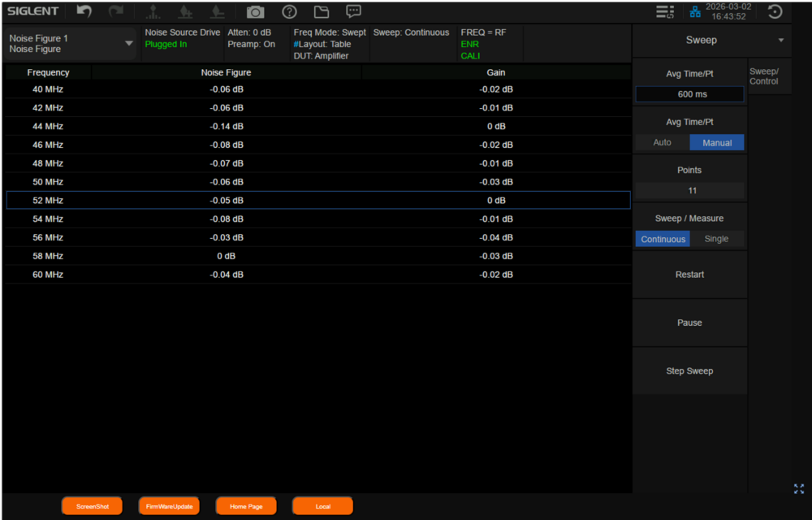
Task: Select Continuous sweep mode
Action: pyautogui.click(x=663, y=239)
